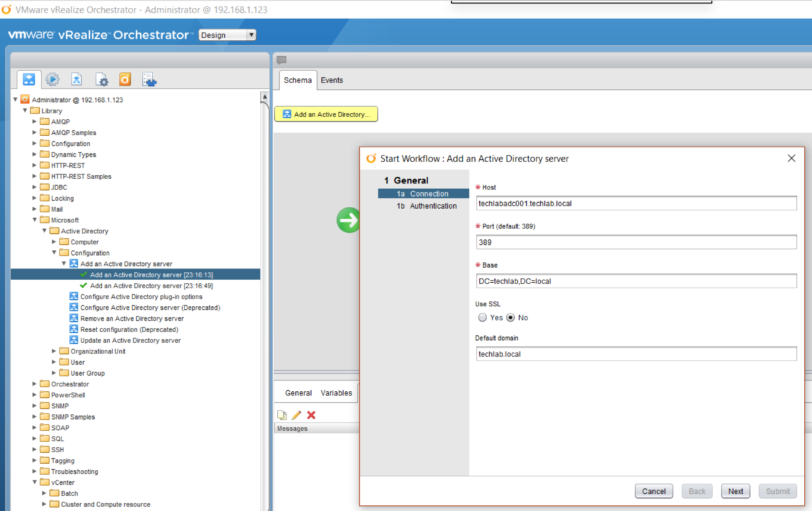The image size is (812, 511).
Task: Expand the Orchestrator folder
Action: coord(35,384)
